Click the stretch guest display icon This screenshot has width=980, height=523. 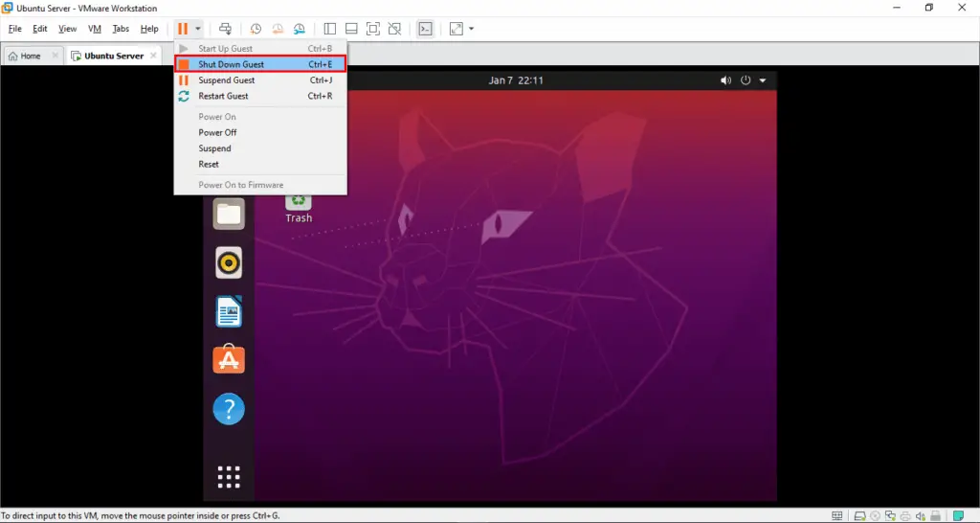(457, 29)
